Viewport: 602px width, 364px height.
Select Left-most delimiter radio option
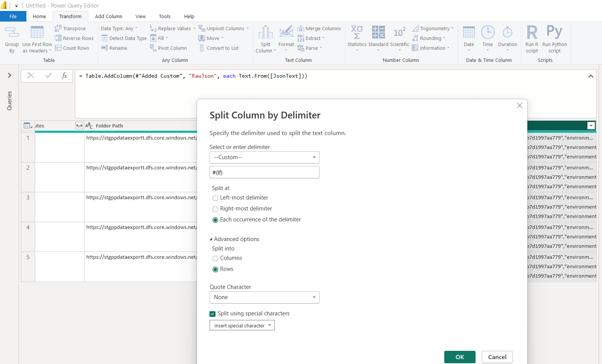[x=215, y=198]
